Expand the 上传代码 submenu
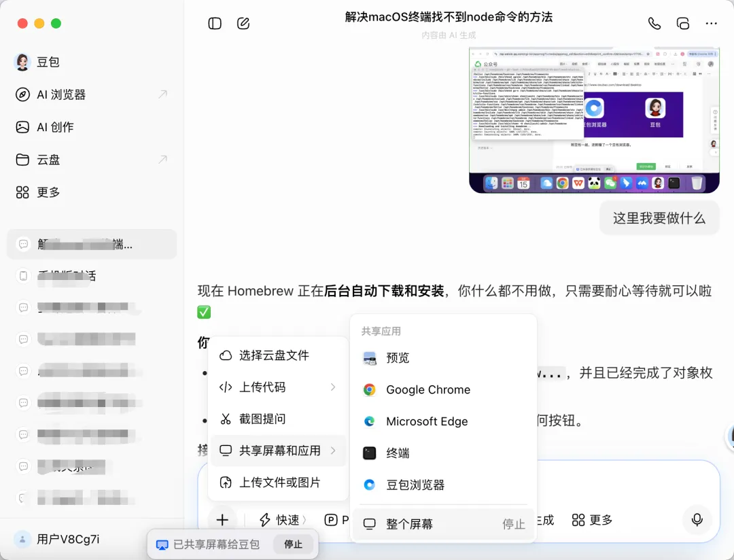This screenshot has height=560, width=734. [279, 387]
